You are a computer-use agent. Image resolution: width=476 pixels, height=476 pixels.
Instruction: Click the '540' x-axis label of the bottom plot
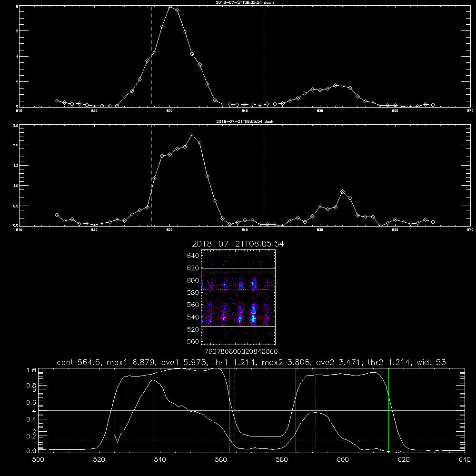tap(160, 460)
